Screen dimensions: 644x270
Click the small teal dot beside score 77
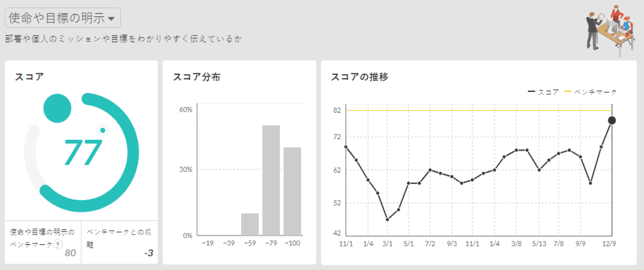pyautogui.click(x=103, y=130)
